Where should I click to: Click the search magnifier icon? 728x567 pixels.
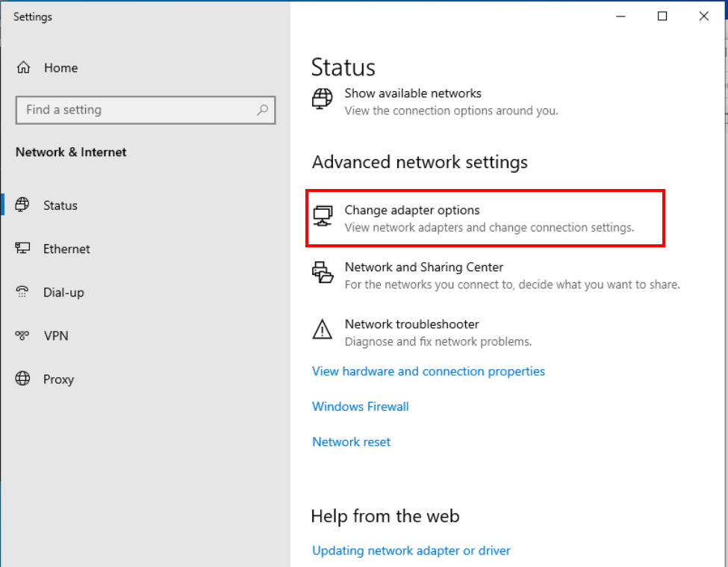(262, 110)
